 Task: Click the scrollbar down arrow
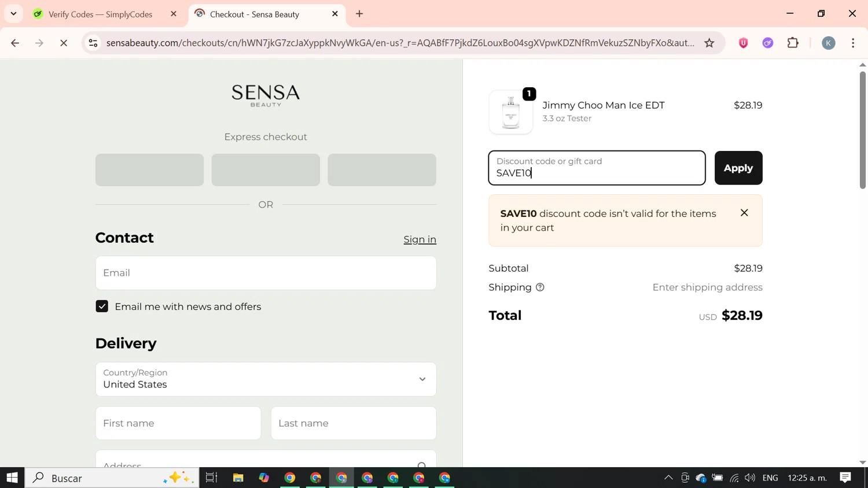click(x=862, y=463)
